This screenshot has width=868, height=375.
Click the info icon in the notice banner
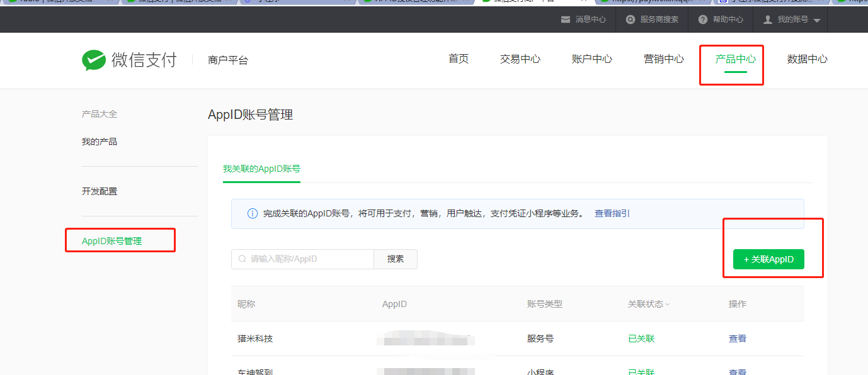coord(253,214)
